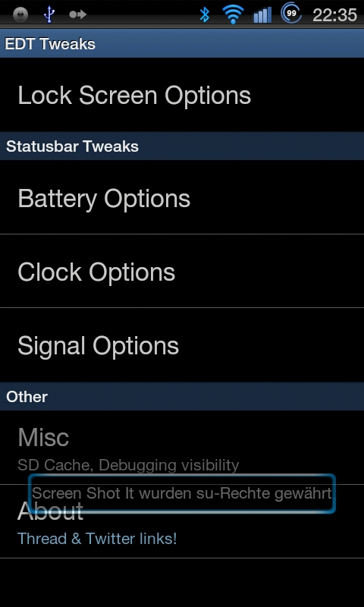The image size is (364, 607).
Task: Open Battery Options
Action: click(x=182, y=197)
